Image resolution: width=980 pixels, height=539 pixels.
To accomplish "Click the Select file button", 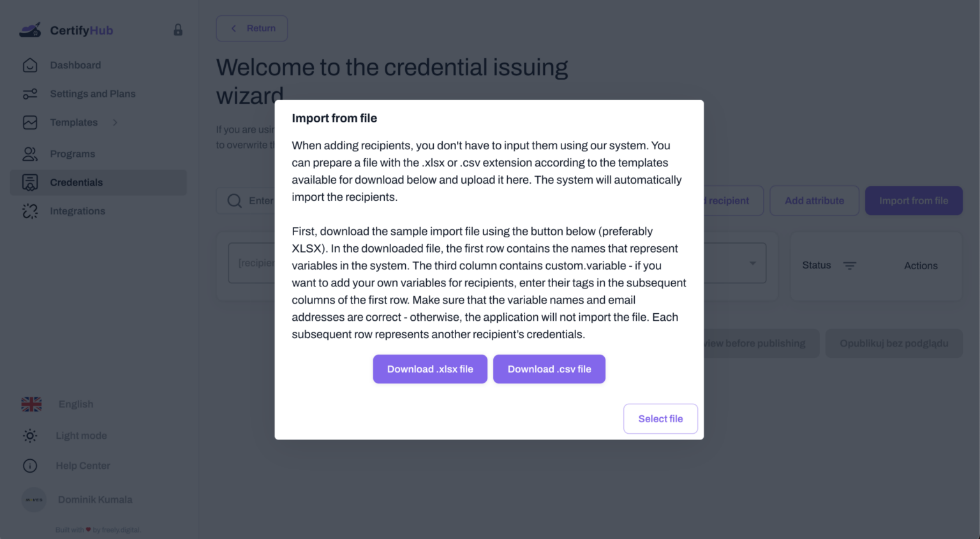I will pos(660,418).
